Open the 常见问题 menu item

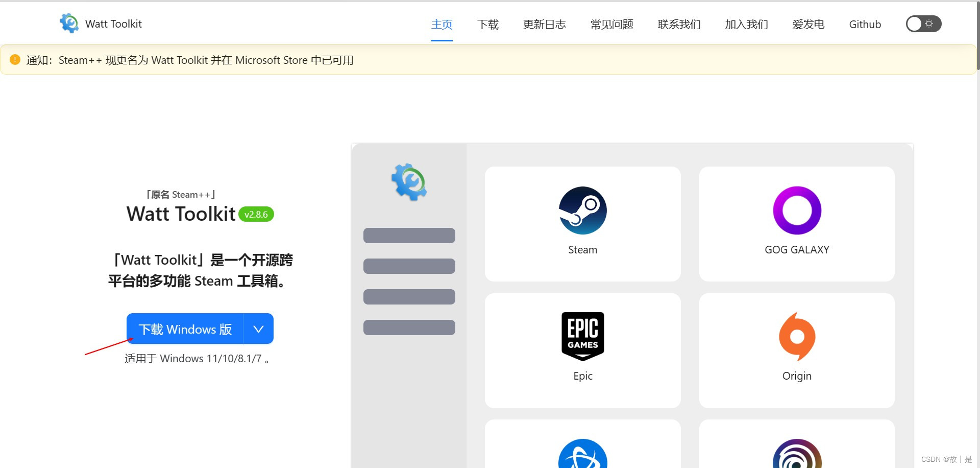(611, 25)
